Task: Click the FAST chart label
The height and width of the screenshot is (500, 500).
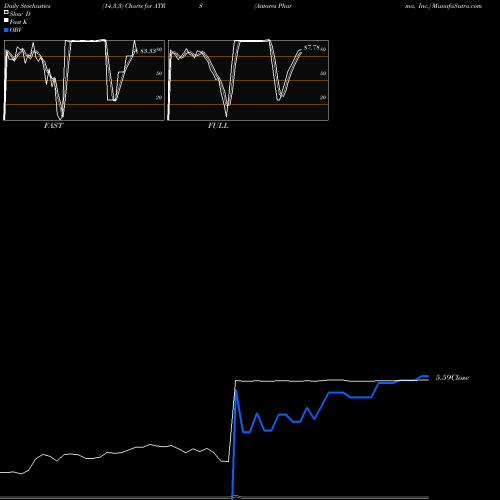Action: 53,126
